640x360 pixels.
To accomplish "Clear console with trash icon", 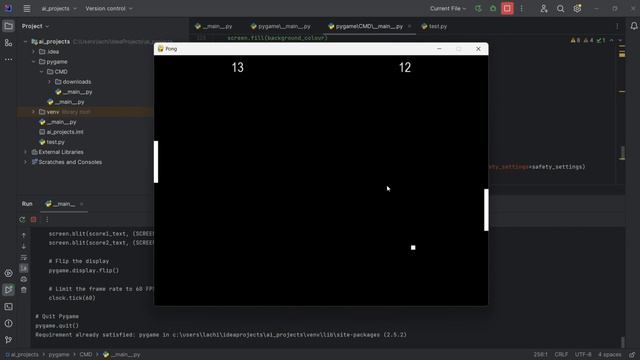I will 24,290.
